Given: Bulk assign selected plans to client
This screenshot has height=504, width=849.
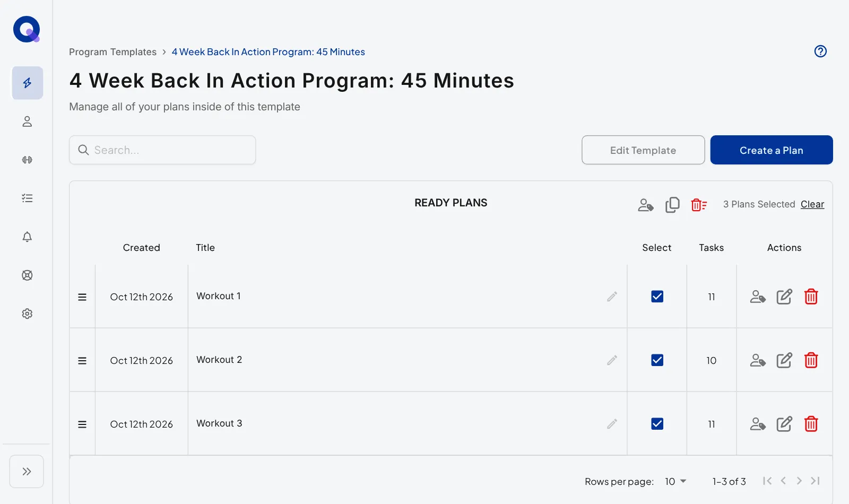Looking at the screenshot, I should pos(646,205).
